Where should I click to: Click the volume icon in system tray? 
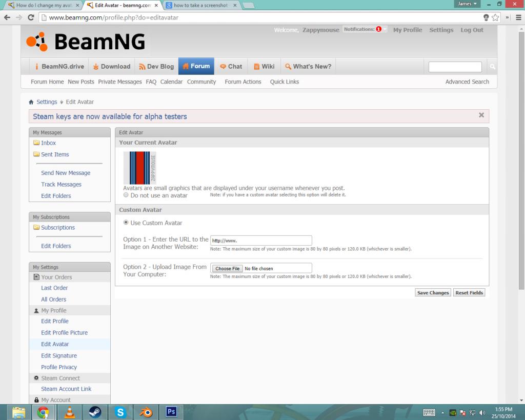click(x=482, y=413)
